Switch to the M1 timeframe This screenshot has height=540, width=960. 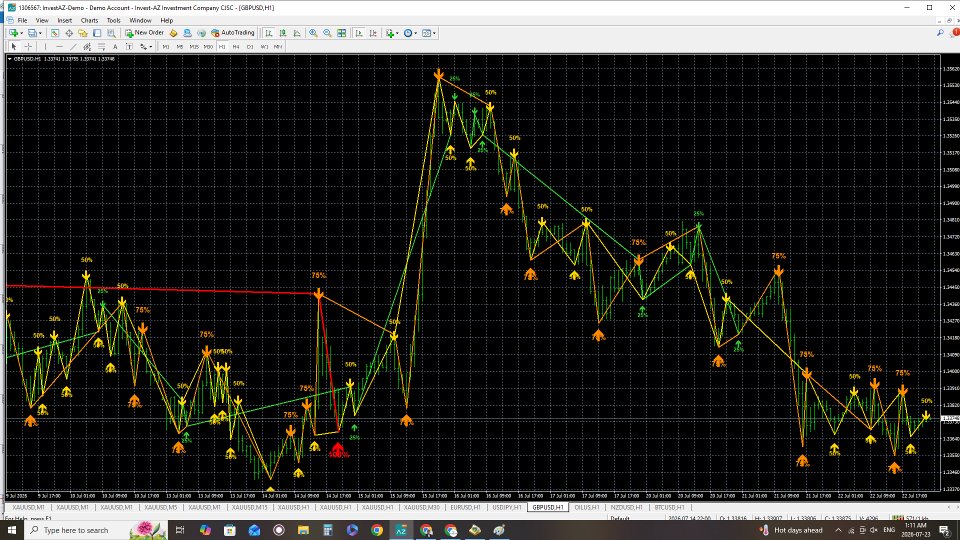click(x=165, y=47)
